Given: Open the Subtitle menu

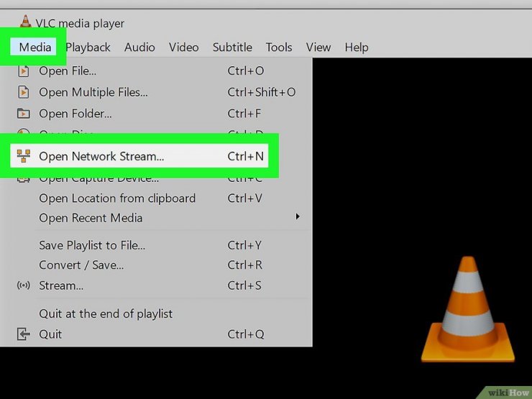Looking at the screenshot, I should point(232,47).
